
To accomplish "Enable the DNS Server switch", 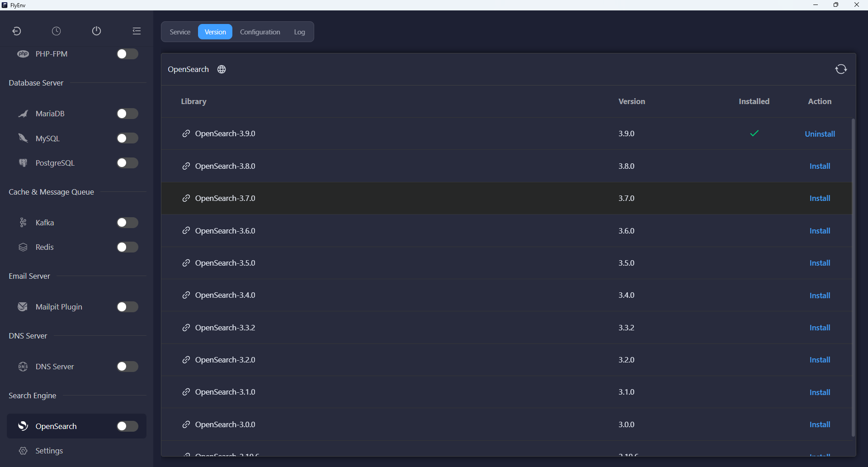I will tap(127, 367).
